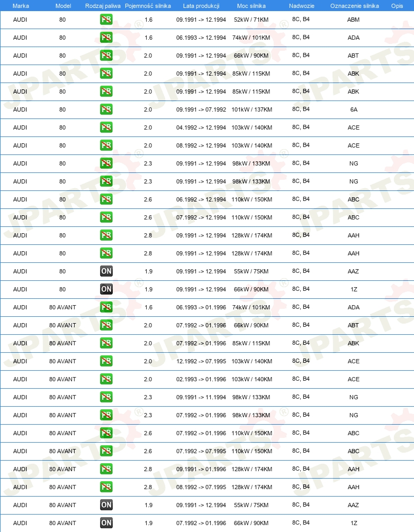Select the engine code 6A cell
Viewport: 414px width, 532px height.
coord(354,109)
